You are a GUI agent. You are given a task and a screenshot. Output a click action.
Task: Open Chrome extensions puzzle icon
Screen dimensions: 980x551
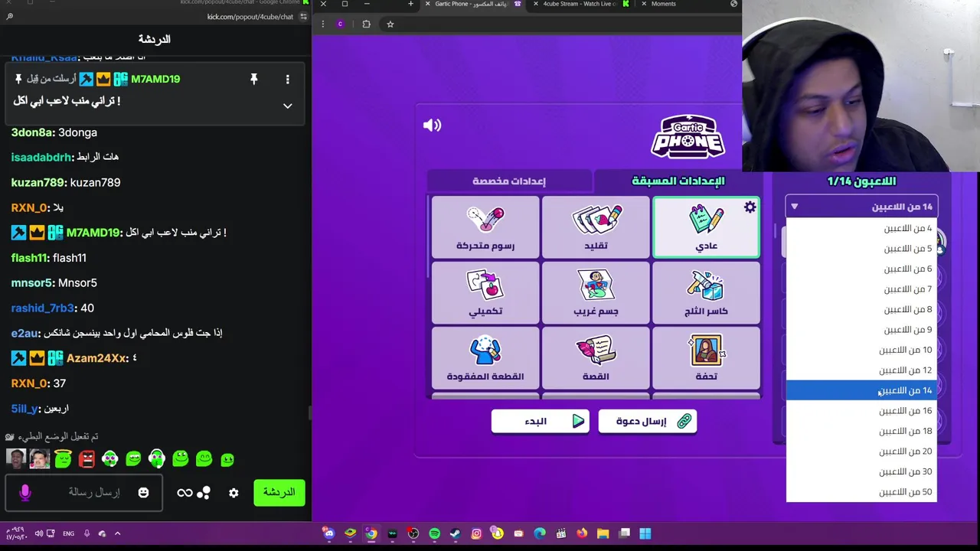pos(366,24)
